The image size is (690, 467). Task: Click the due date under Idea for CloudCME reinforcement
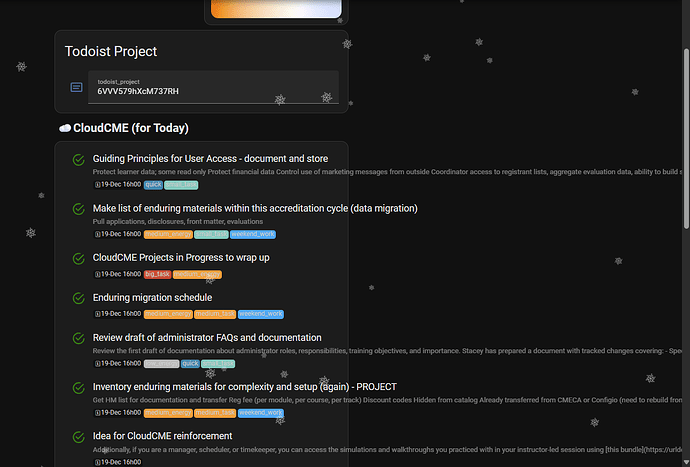click(x=118, y=462)
